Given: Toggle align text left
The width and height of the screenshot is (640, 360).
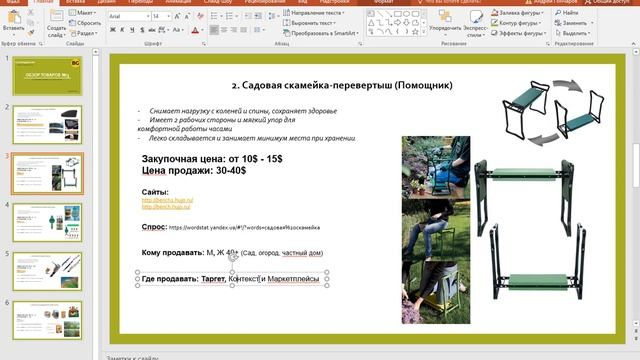Looking at the screenshot, I should click(214, 30).
